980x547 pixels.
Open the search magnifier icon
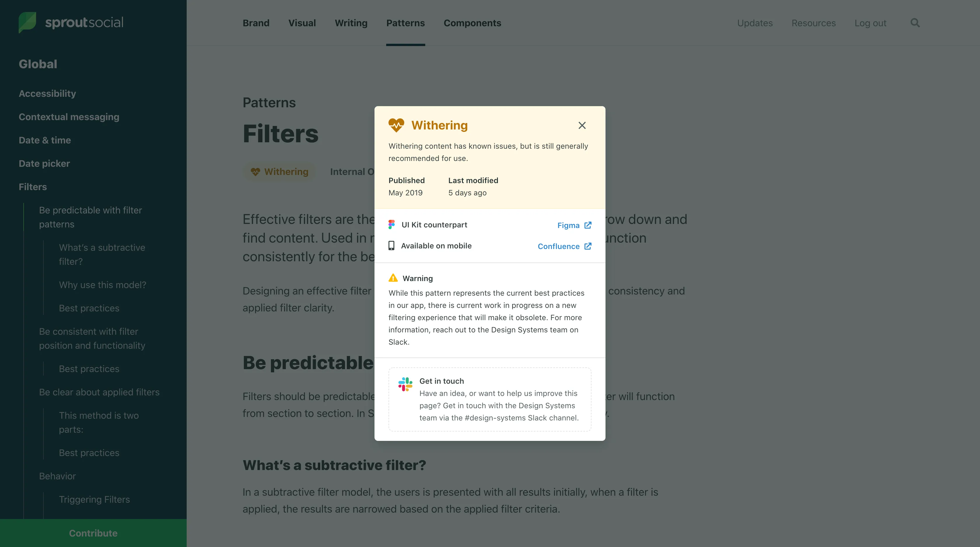[915, 23]
